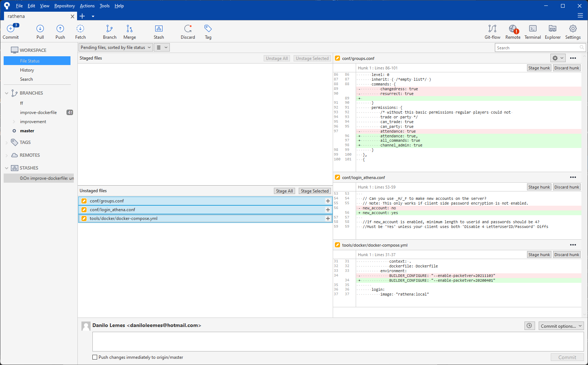Viewport: 588px width, 365px height.
Task: Open the Repository menu
Action: pos(64,5)
